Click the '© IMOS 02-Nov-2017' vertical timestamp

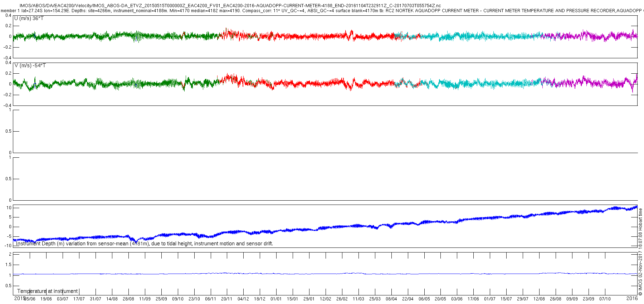[x=640, y=252]
